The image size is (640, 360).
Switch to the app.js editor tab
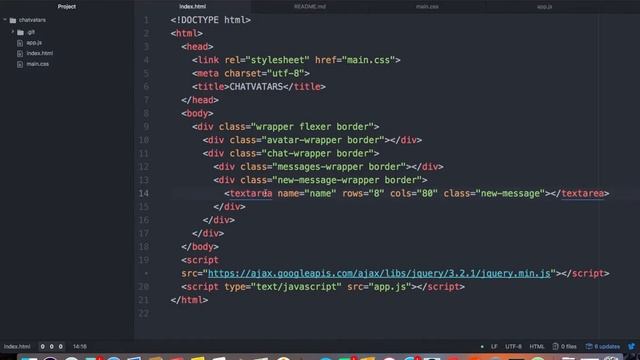coord(544,7)
